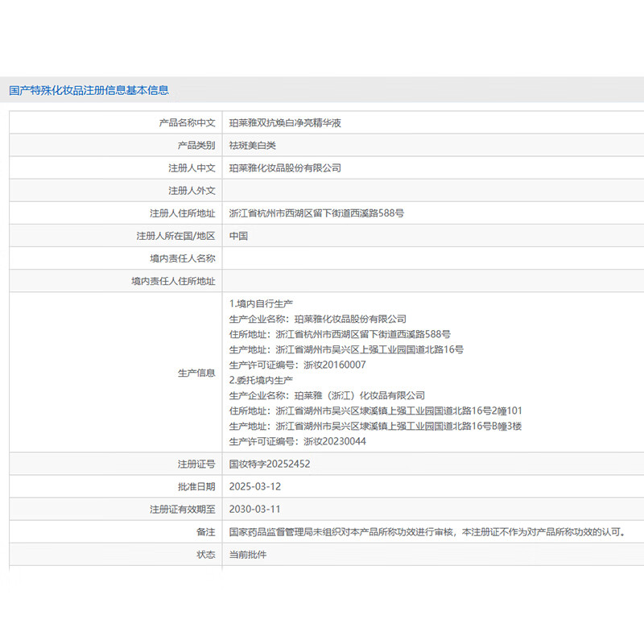
Task: Click the 国产特殊化妆品注册信息基本信息 section header
Action: tap(89, 91)
